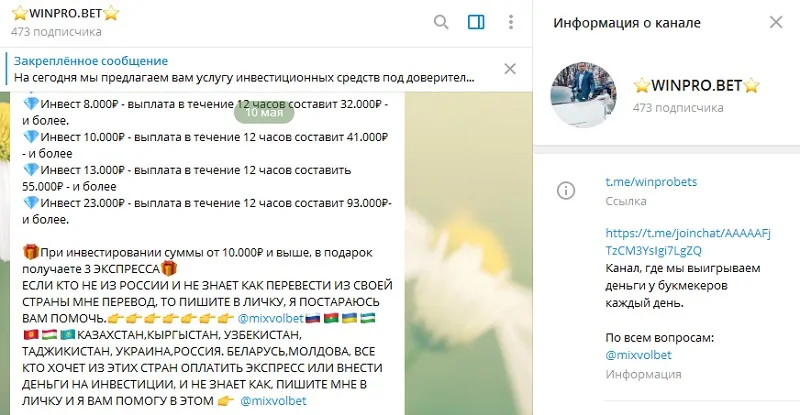Click the last @mixvolbet mention in message
The height and width of the screenshot is (415, 800).
click(x=273, y=401)
